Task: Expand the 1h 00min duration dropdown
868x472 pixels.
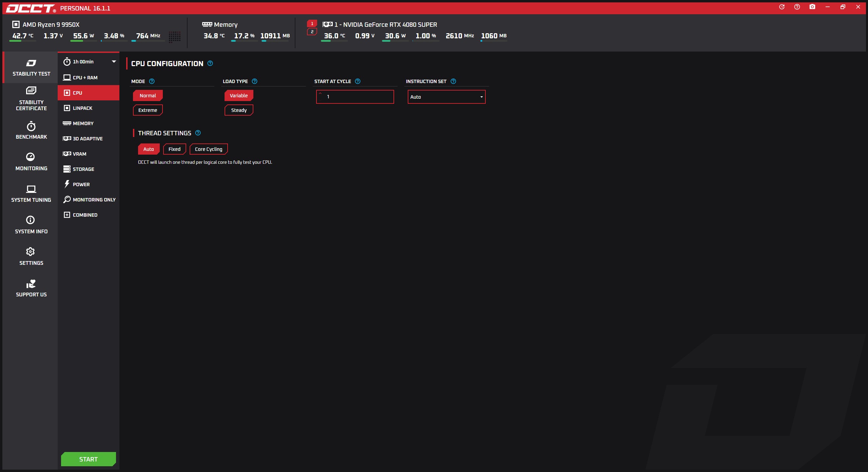Action: (114, 62)
